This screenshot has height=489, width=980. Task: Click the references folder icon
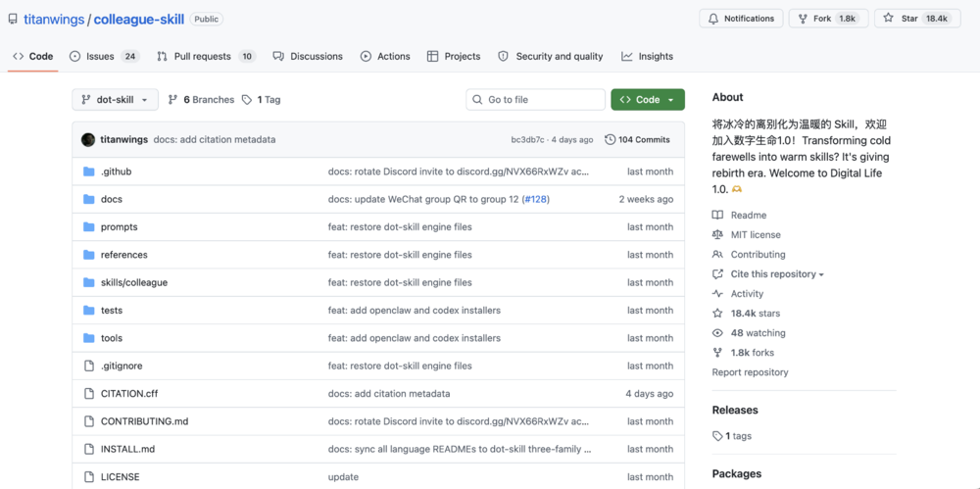tap(89, 255)
